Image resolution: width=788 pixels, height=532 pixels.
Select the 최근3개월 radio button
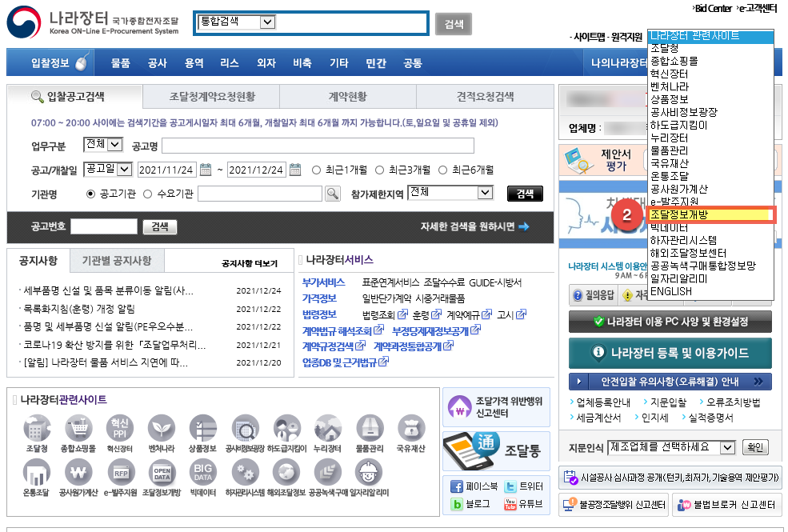379,170
